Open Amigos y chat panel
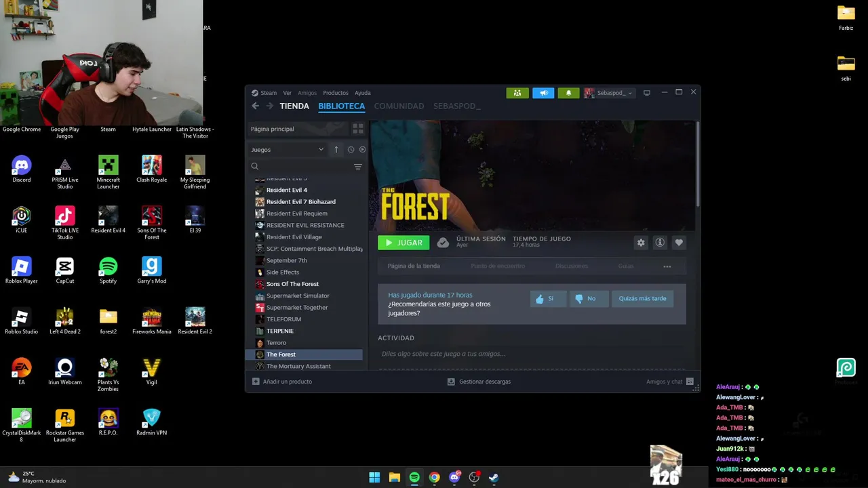Image resolution: width=868 pixels, height=488 pixels. pyautogui.click(x=670, y=382)
